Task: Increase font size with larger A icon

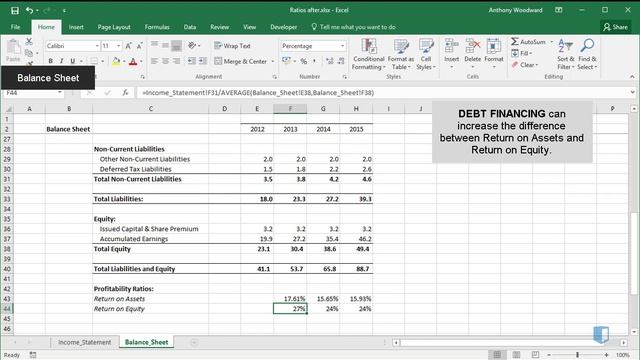Action: tap(128, 46)
